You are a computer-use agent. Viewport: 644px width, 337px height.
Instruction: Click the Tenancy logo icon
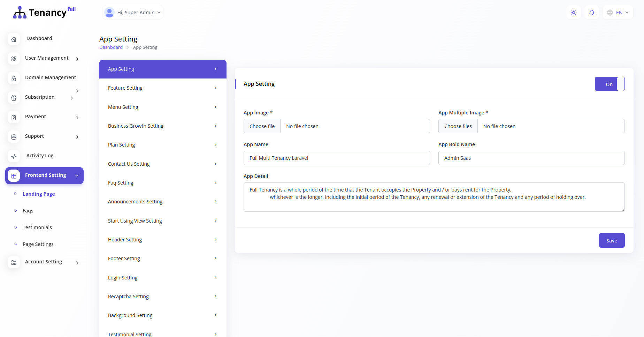coord(20,12)
